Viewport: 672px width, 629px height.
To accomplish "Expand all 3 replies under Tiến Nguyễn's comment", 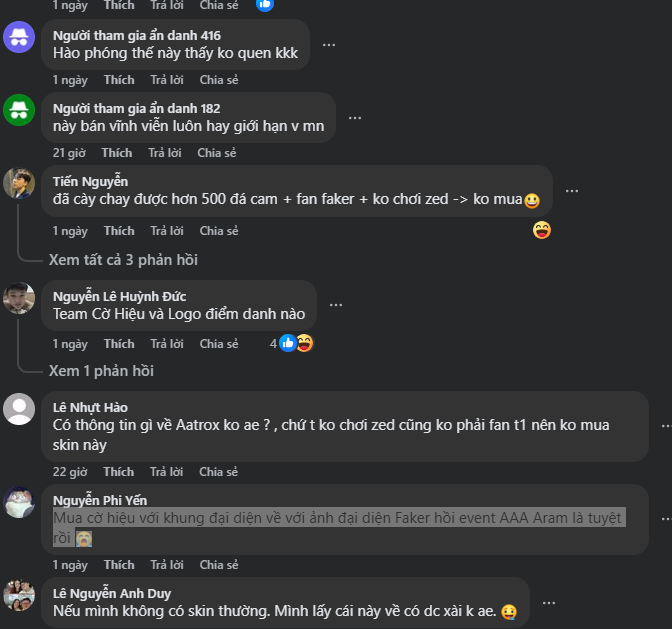I will click(123, 260).
